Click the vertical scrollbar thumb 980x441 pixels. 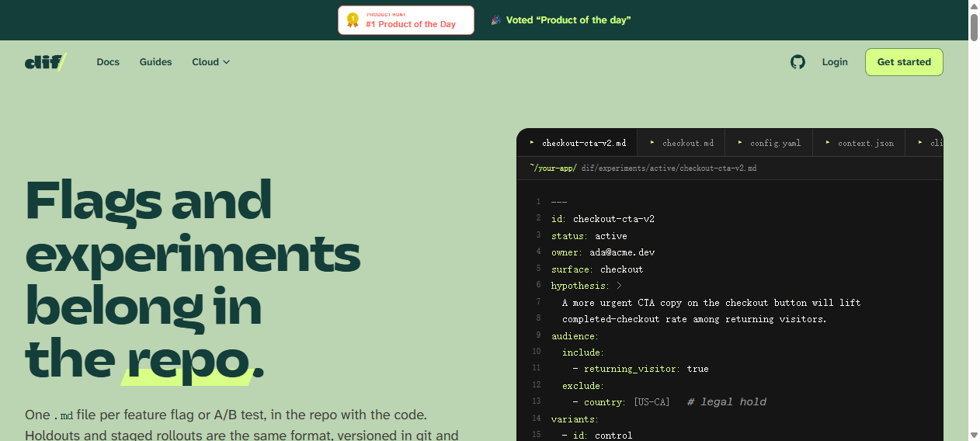point(974,26)
